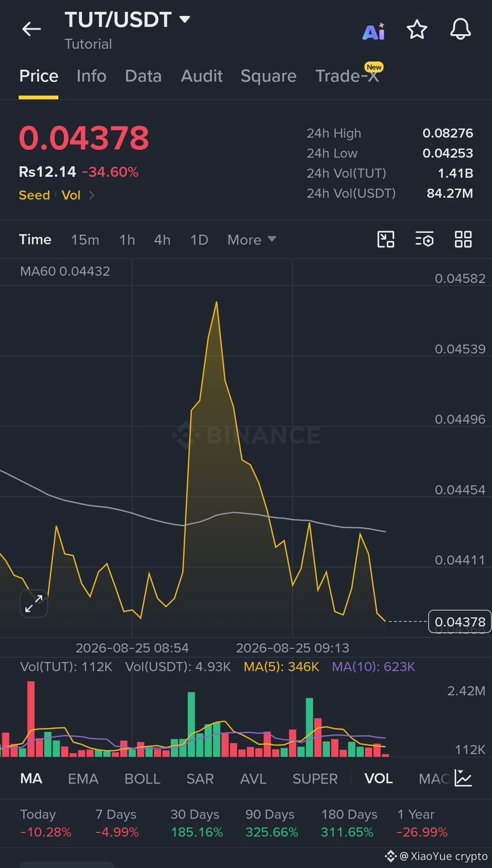Tap the 2.42M volume axis label
492x868 pixels.
466,691
